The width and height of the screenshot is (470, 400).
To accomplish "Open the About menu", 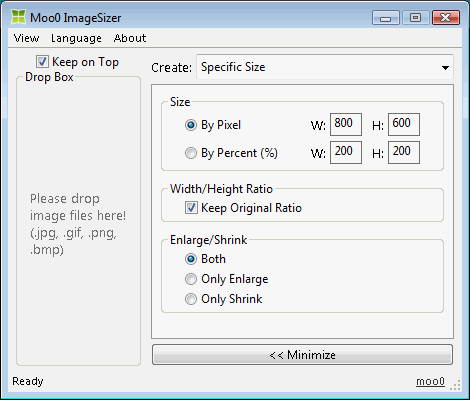I will pyautogui.click(x=130, y=38).
